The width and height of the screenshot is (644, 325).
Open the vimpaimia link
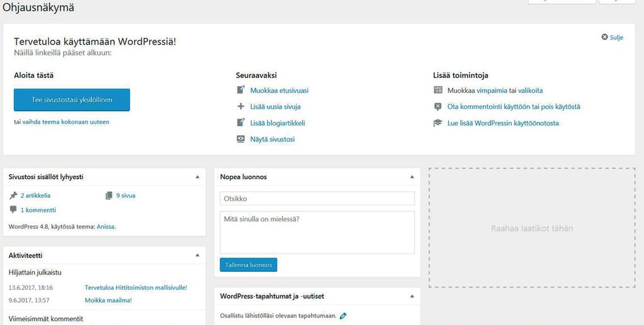click(492, 91)
